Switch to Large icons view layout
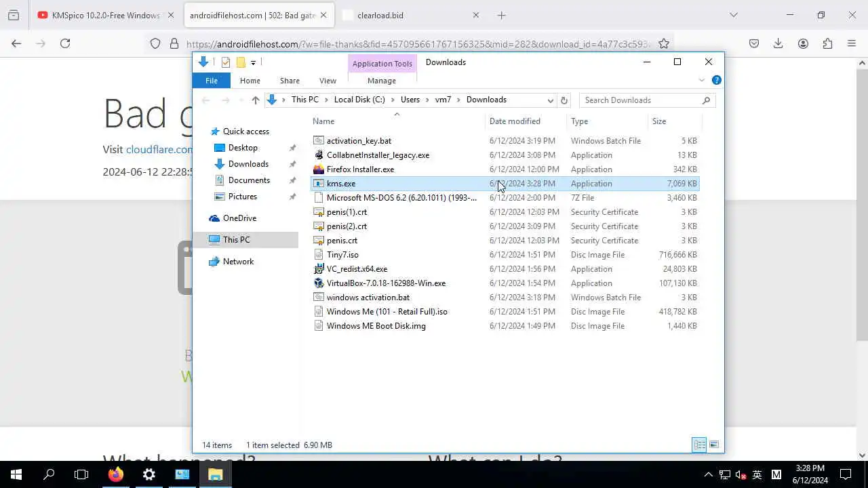The height and width of the screenshot is (488, 868). click(714, 445)
